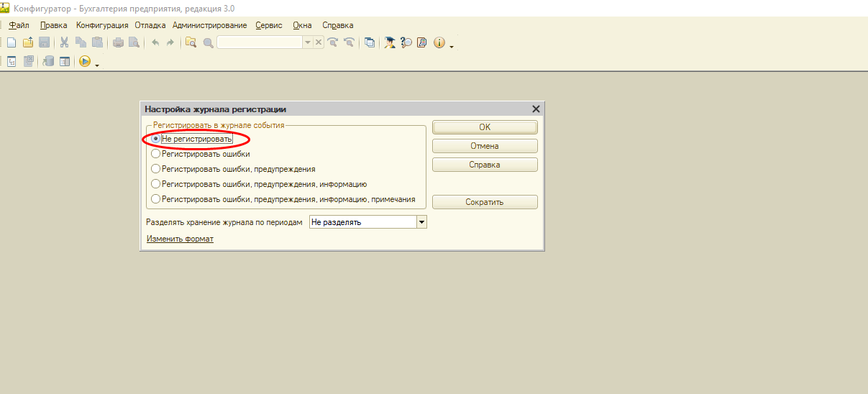
Task: Click into the toolbar search input field
Action: click(260, 43)
